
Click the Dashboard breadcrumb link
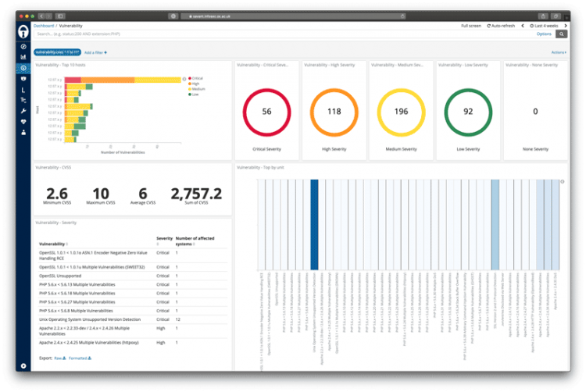point(44,26)
